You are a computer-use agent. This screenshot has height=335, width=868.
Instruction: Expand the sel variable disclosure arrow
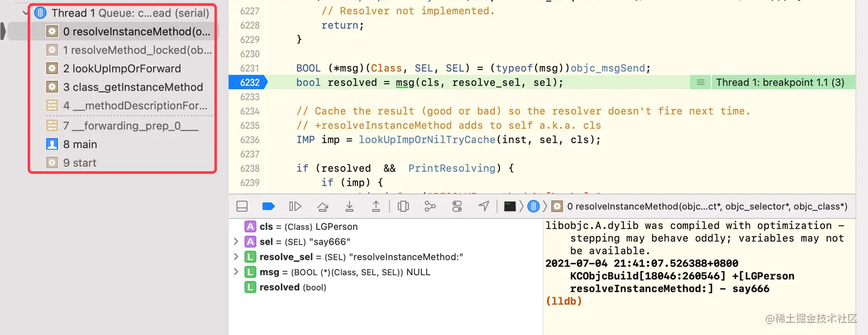click(236, 242)
